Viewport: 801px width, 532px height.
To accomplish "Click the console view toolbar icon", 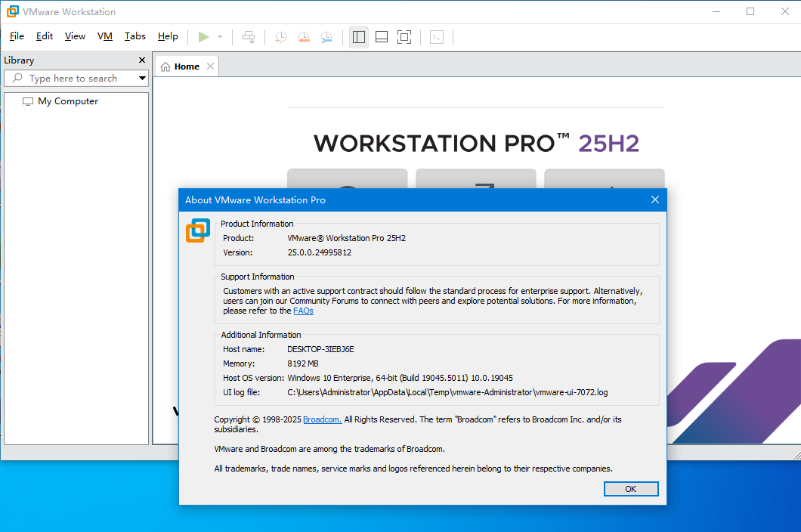I will pos(437,36).
